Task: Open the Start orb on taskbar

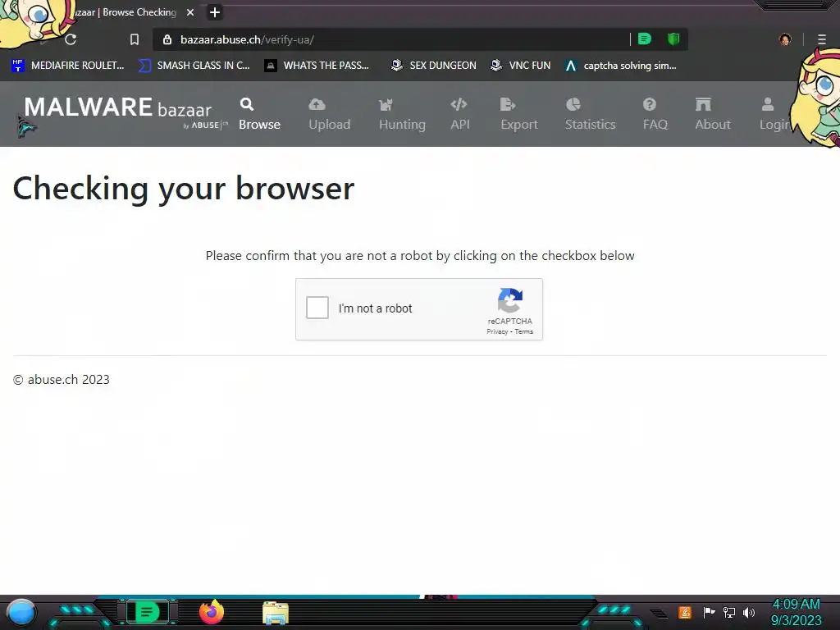Action: coord(21,613)
